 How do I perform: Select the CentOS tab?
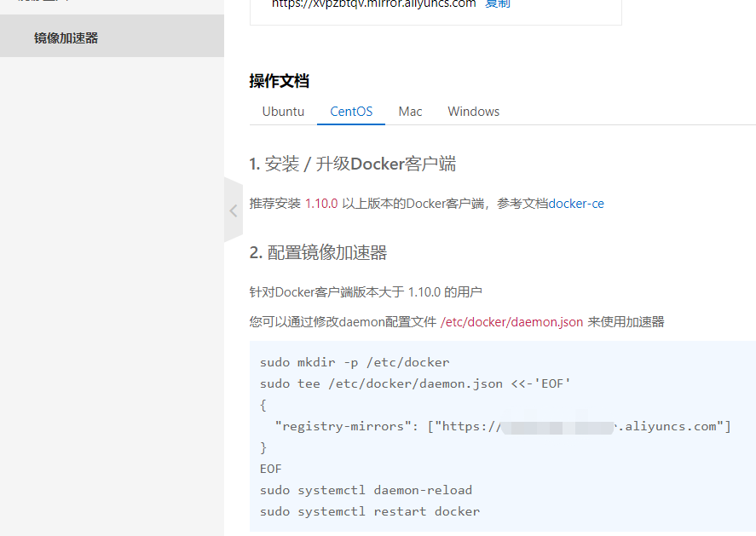tap(351, 112)
